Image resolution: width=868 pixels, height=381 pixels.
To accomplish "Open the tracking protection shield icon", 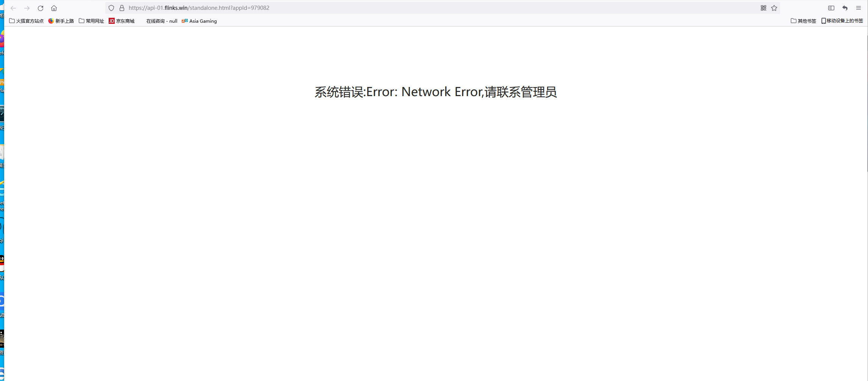I will (x=111, y=8).
